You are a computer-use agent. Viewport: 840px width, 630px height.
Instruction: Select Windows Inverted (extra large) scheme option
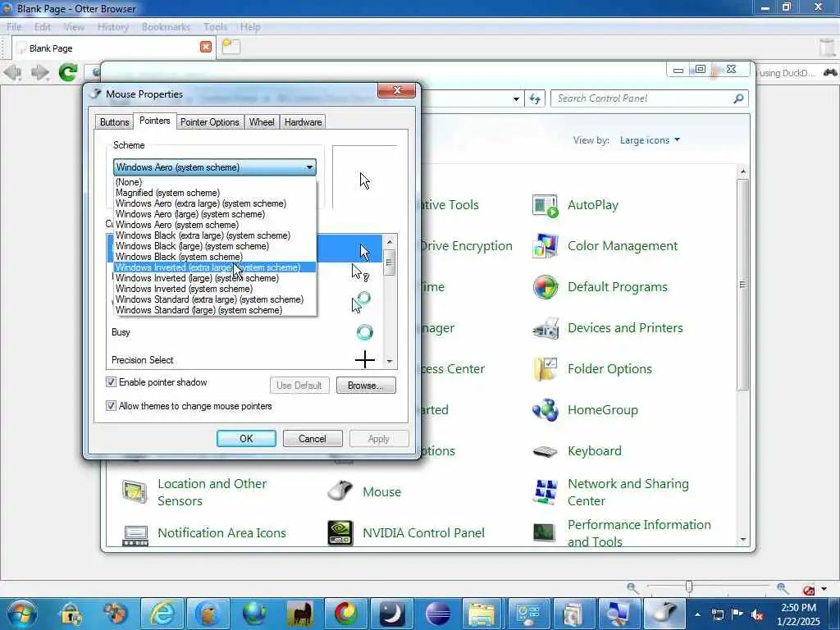coord(215,267)
